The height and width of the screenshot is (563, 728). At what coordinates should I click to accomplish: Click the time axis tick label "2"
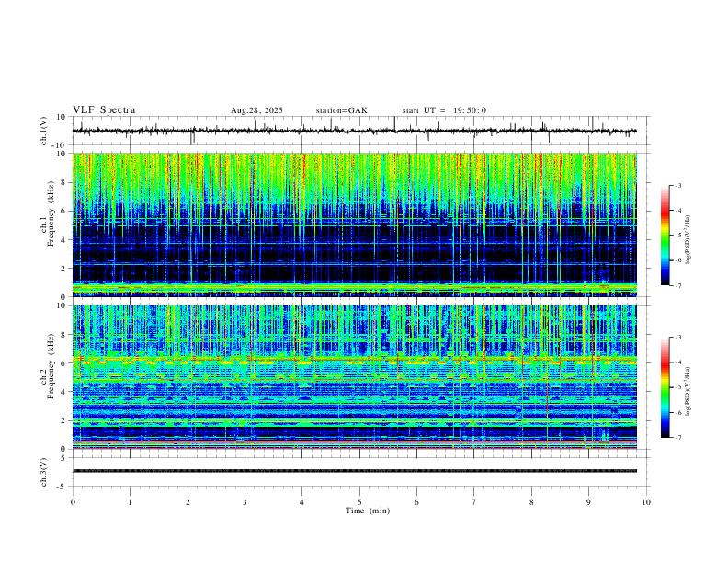point(188,502)
